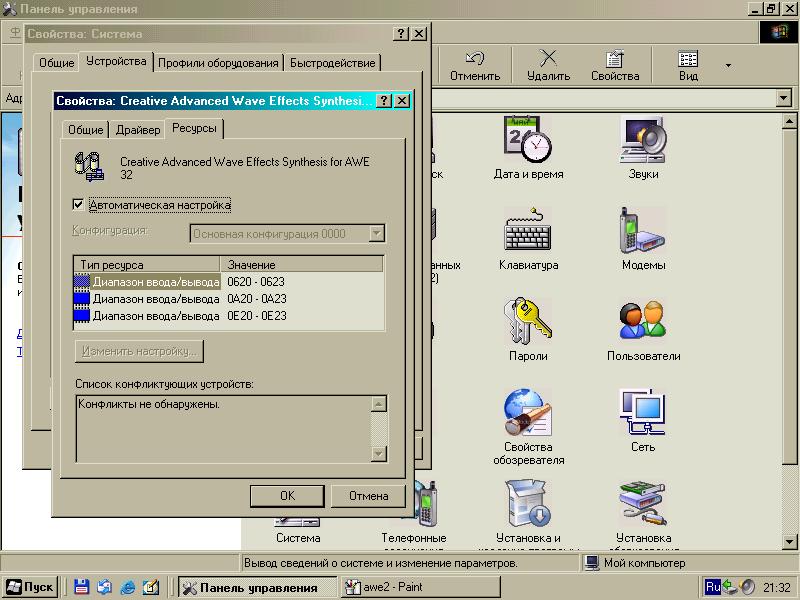Click the Отменить toolbar button

pos(474,66)
